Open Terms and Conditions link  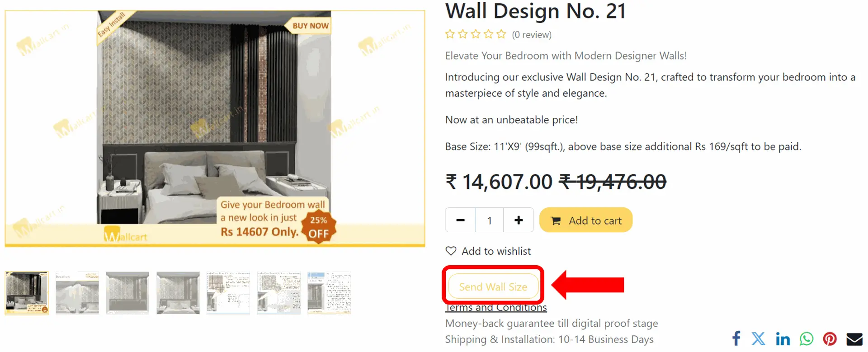[x=496, y=307]
